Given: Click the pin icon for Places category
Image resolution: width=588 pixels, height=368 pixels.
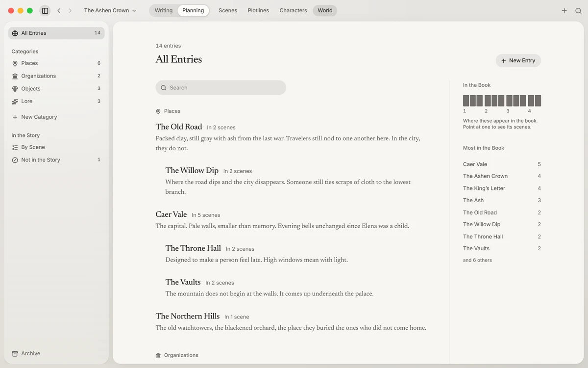Looking at the screenshot, I should tap(15, 63).
